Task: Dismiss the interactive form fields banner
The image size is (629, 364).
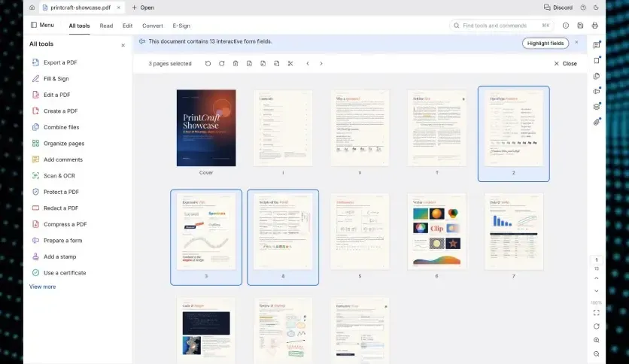Action: point(576,42)
